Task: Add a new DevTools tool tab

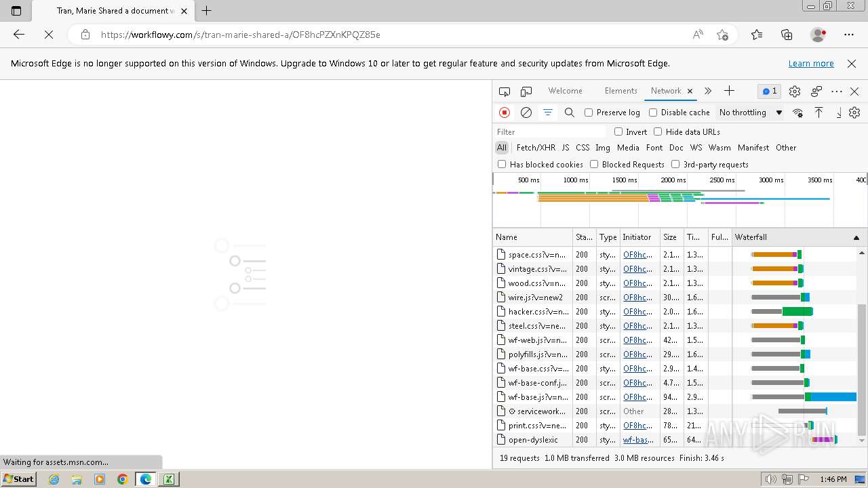Action: [x=729, y=91]
